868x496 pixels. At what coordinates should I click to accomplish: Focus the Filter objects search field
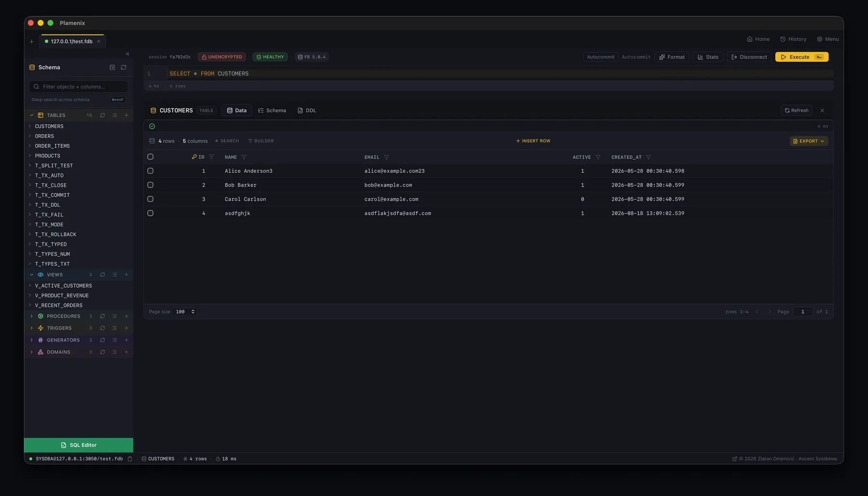(x=79, y=87)
